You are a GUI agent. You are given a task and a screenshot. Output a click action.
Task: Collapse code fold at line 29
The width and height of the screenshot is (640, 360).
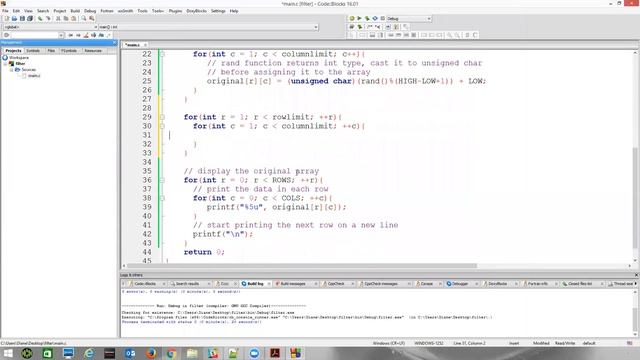point(162,117)
